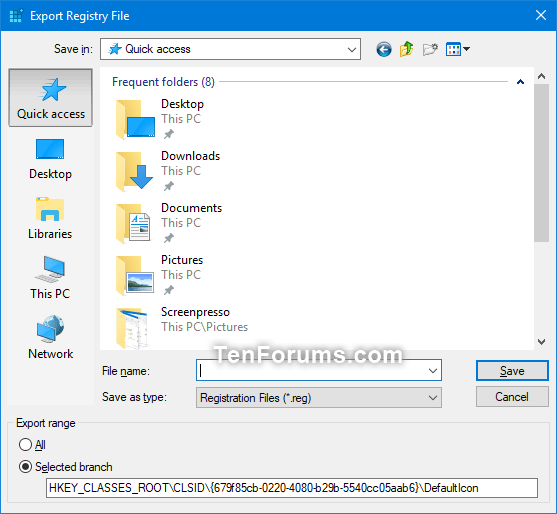Click the Up one level folder icon

pyautogui.click(x=407, y=49)
